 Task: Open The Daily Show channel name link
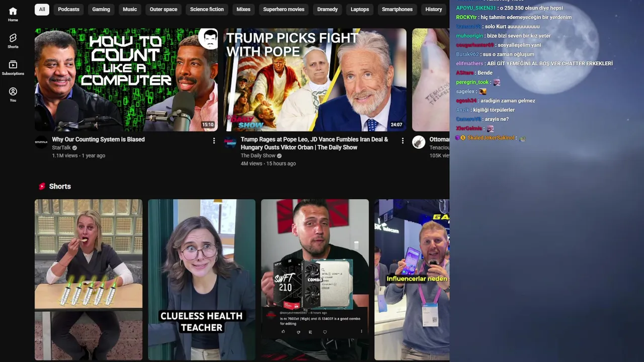point(258,156)
